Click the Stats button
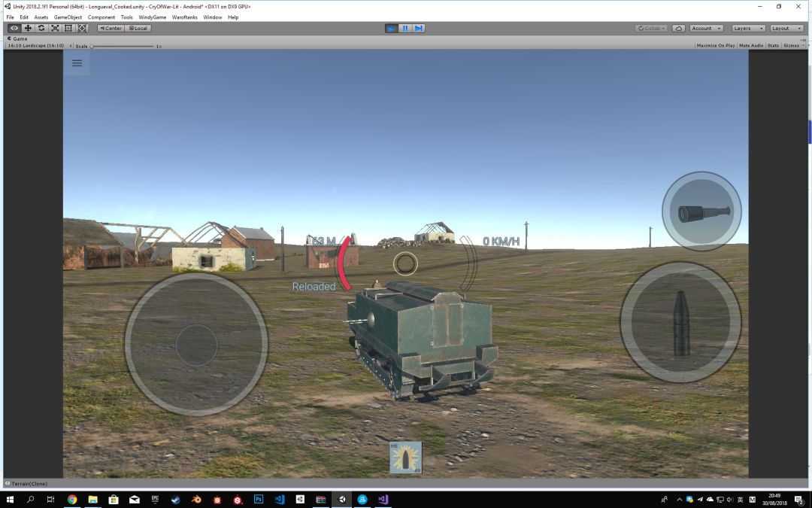Viewport: 812px width, 508px height. tap(773, 46)
